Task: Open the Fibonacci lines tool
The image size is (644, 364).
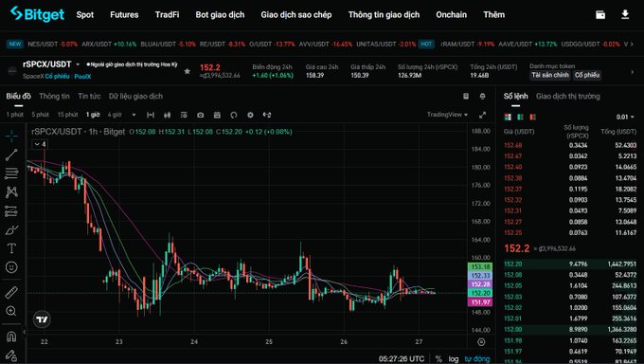Action: click(11, 173)
